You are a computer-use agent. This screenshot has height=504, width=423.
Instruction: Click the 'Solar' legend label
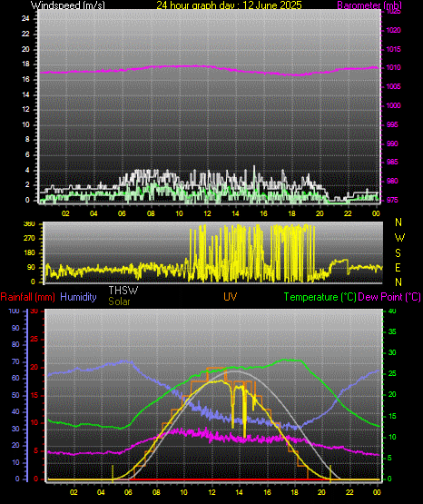pyautogui.click(x=119, y=301)
